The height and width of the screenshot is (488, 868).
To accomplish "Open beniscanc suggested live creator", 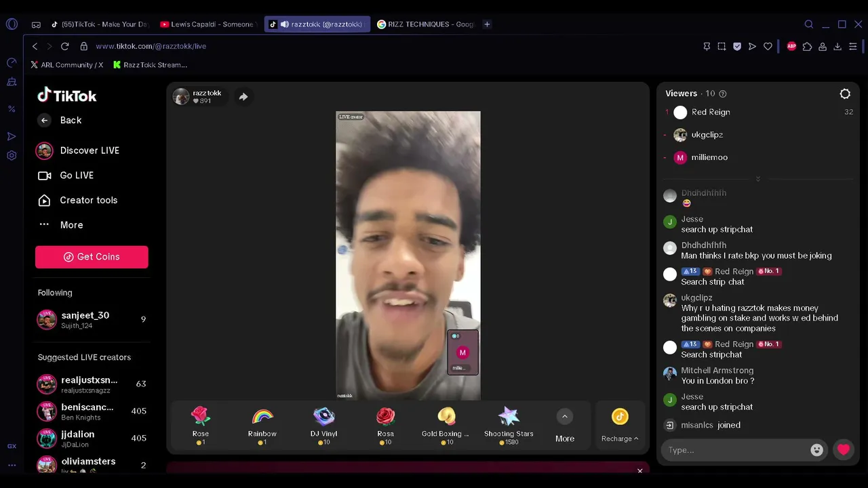I will click(x=92, y=411).
